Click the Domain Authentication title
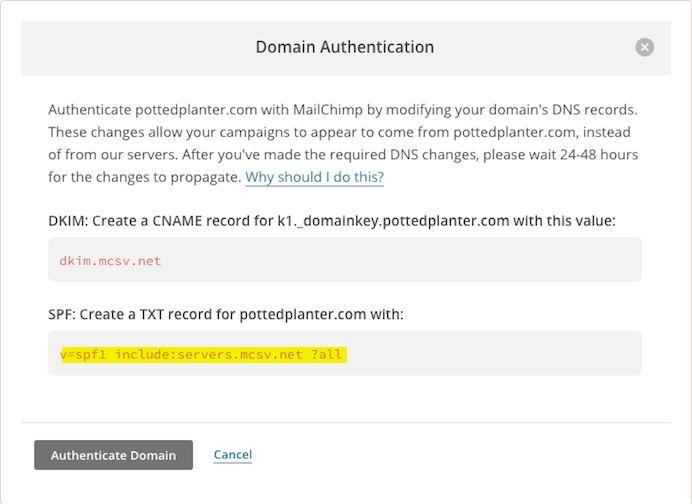 (345, 47)
